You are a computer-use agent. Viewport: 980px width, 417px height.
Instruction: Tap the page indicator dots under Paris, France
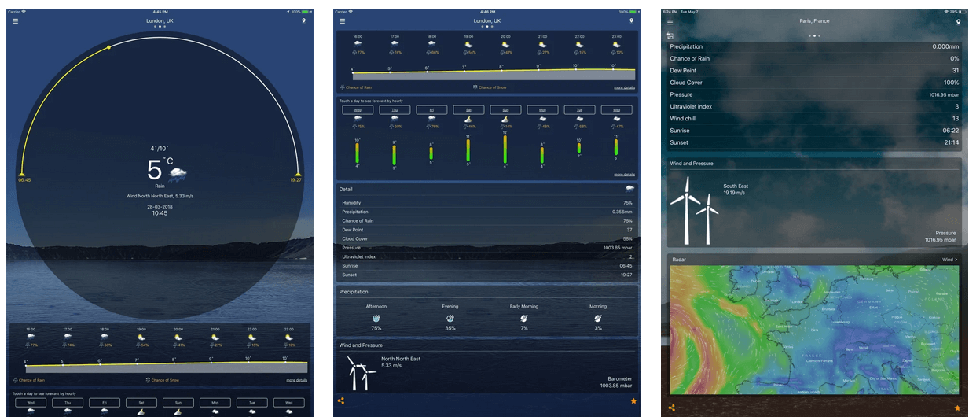[x=814, y=35]
